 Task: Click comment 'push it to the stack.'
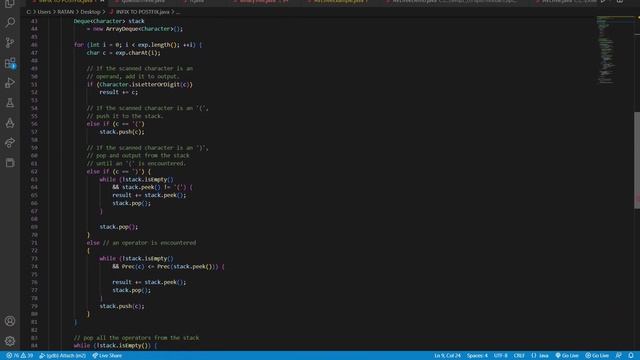(x=130, y=116)
